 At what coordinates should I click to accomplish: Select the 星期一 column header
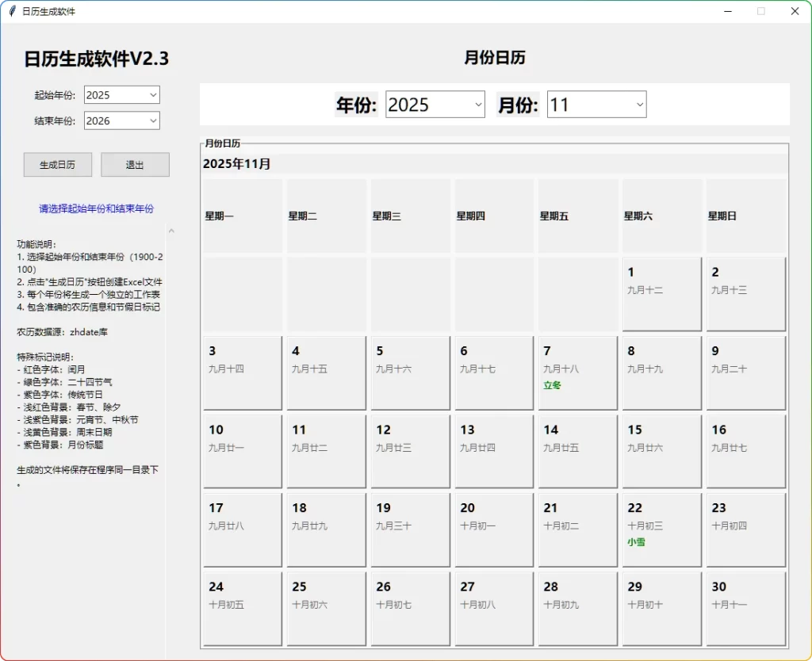tap(218, 215)
